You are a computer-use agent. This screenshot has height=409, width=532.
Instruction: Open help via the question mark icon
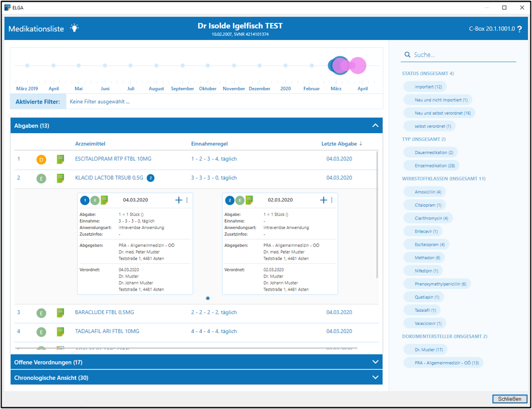(519, 29)
